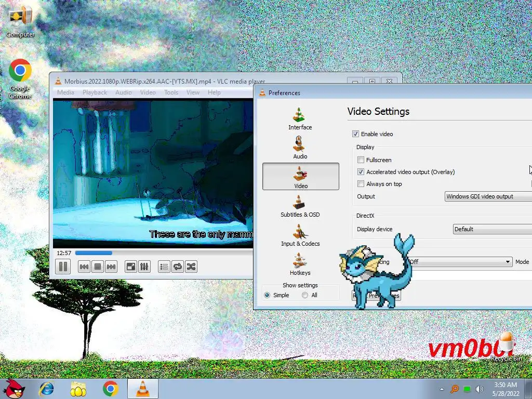The image size is (532, 399).
Task: Open Subtitles & OSD preferences
Action: [300, 206]
